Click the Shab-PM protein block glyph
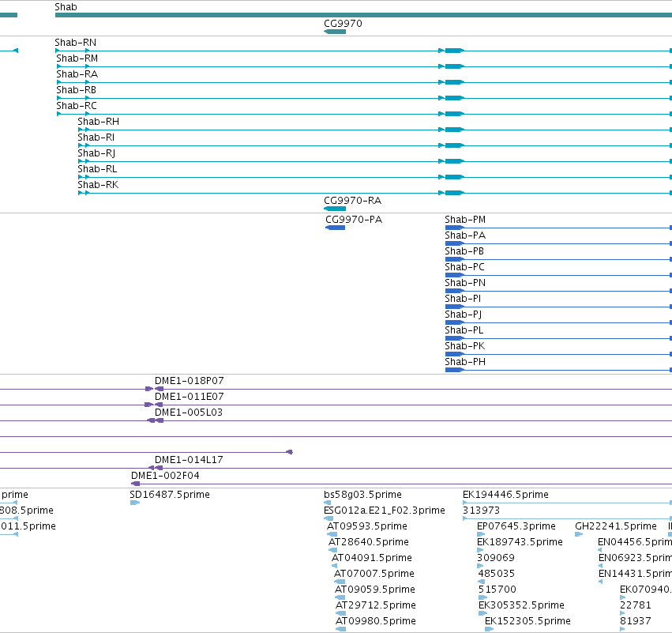 (x=455, y=228)
